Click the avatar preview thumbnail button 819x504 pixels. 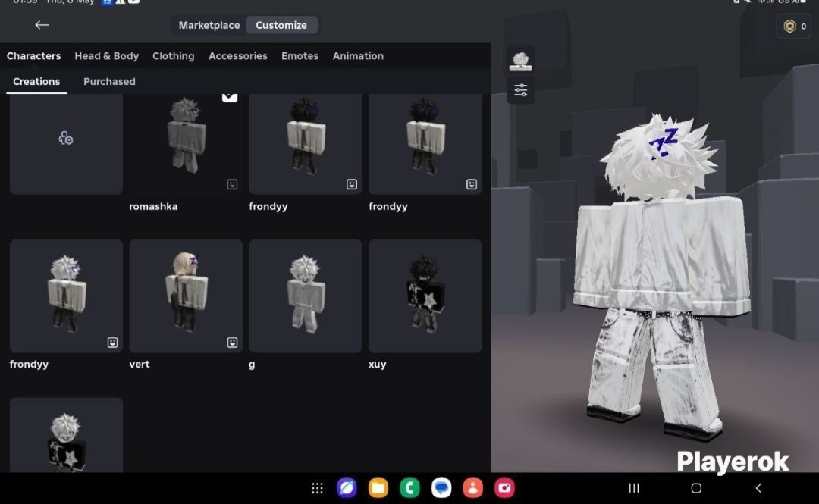[520, 60]
